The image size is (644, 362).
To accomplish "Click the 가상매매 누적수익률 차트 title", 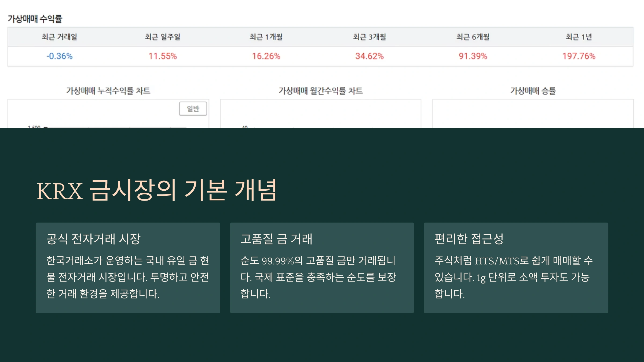I will pos(108,91).
